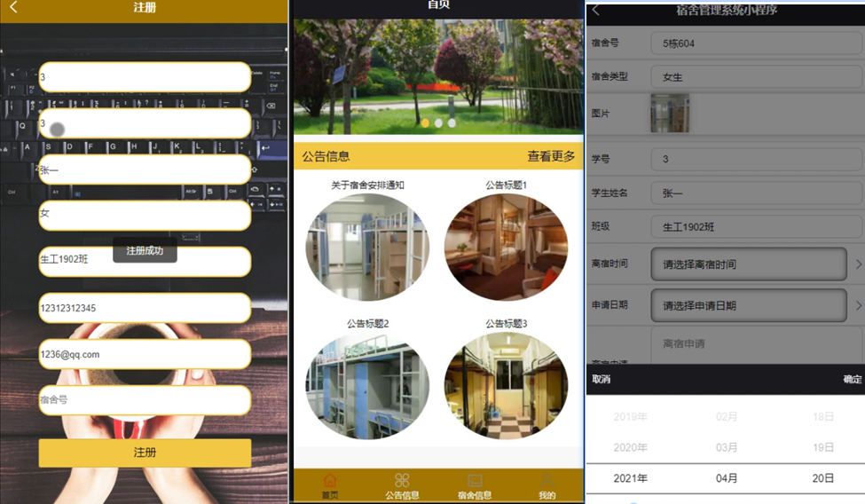Pick 18日 in the day column

(x=822, y=417)
